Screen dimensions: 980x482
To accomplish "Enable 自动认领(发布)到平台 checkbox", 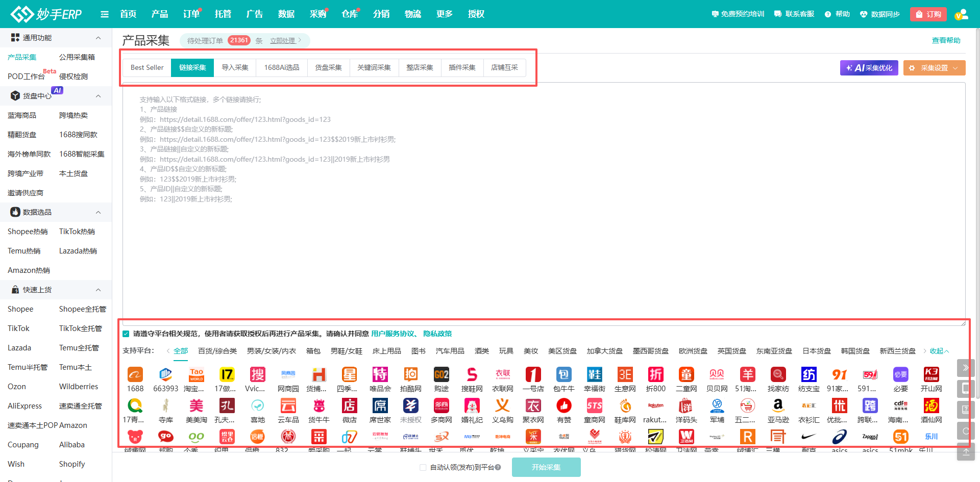I will [x=423, y=467].
